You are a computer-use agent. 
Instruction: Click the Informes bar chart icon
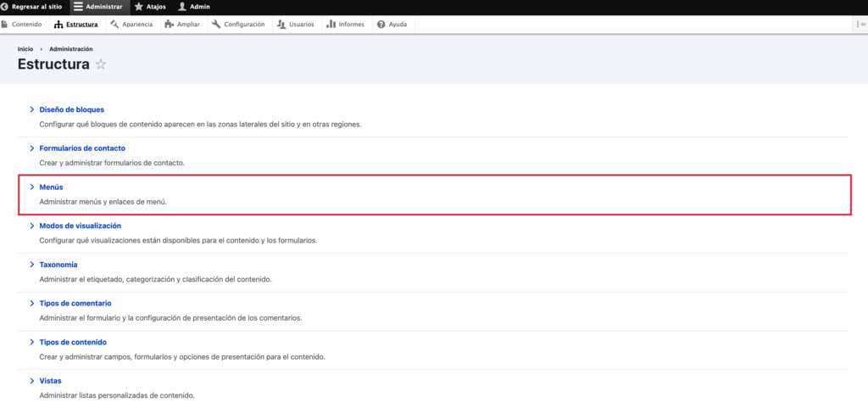coord(331,25)
